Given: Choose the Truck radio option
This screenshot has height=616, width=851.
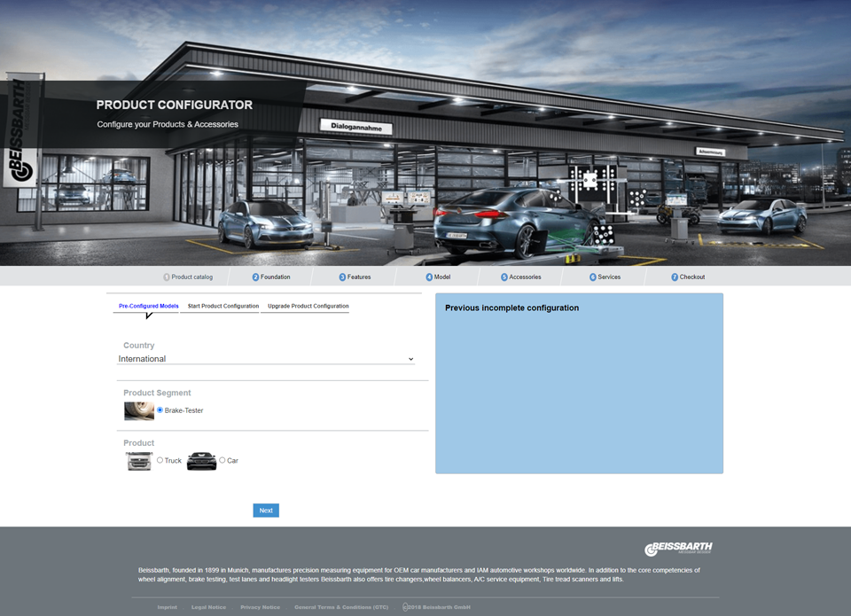Looking at the screenshot, I should pos(160,460).
